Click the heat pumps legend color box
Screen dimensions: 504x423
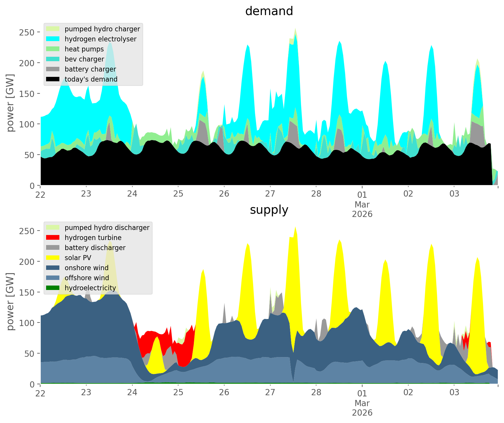[x=53, y=49]
